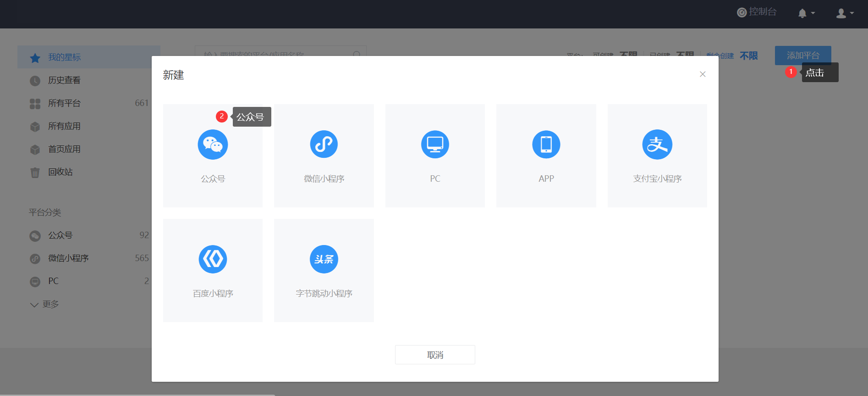Click the 92 count next to 公众号

144,235
